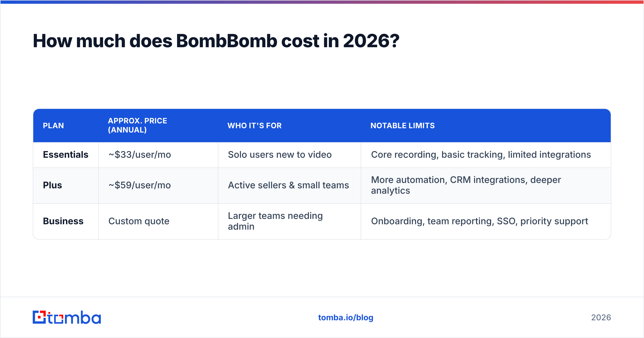Select the Plus plan cell
The height and width of the screenshot is (338, 644).
click(x=66, y=185)
